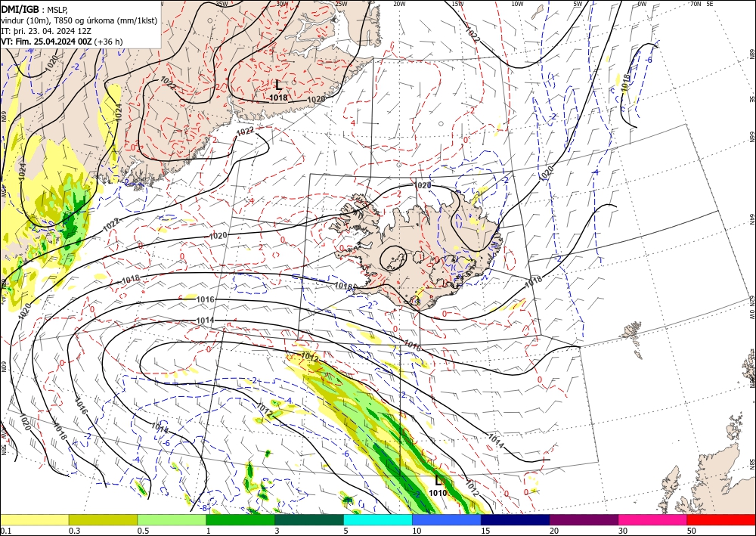The height and width of the screenshot is (536, 756).
Task: Click legend value '30'
Action: (x=624, y=531)
